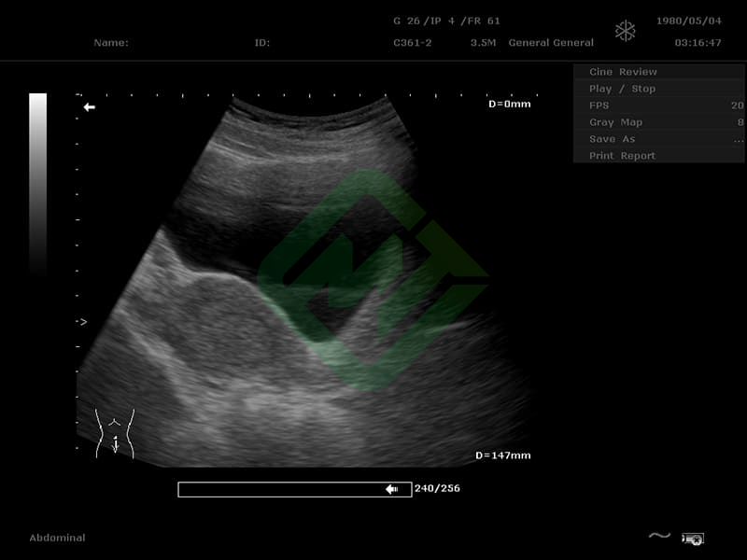Select Play / Stop in the menu

point(659,89)
